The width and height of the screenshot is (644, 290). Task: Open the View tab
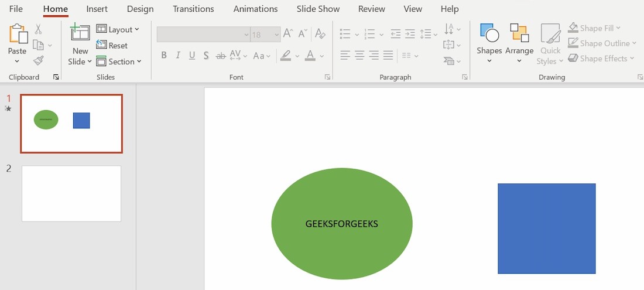(413, 9)
